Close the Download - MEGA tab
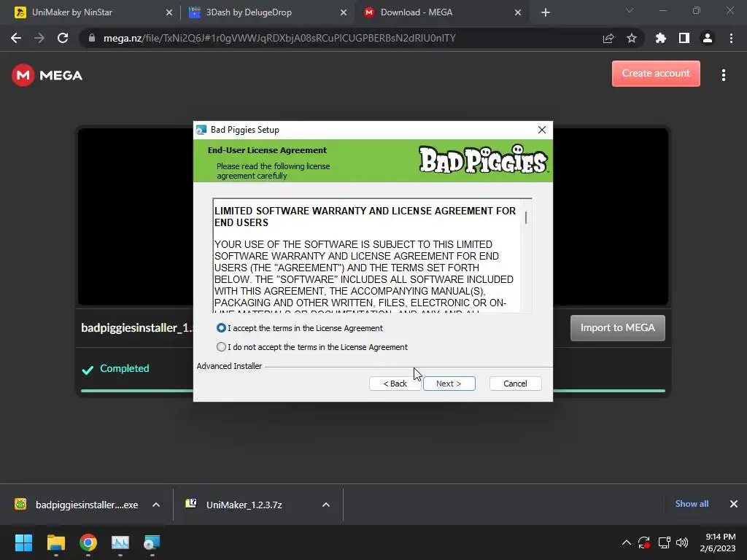 pyautogui.click(x=518, y=13)
